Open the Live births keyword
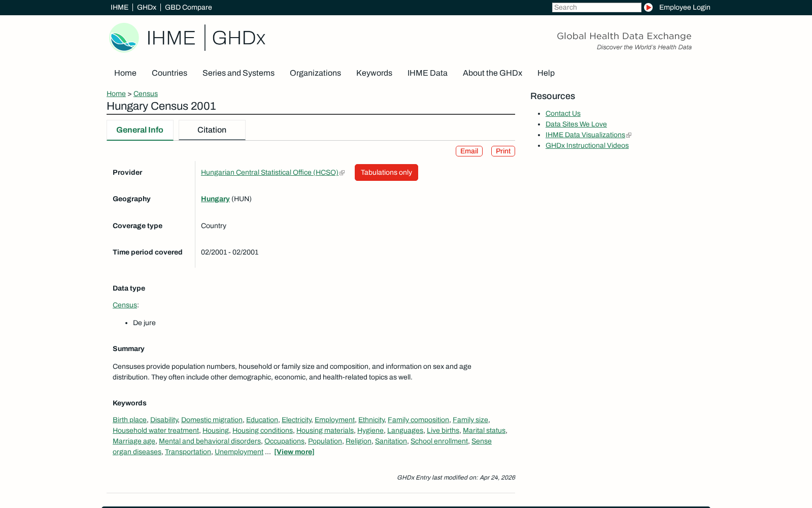 pyautogui.click(x=443, y=431)
